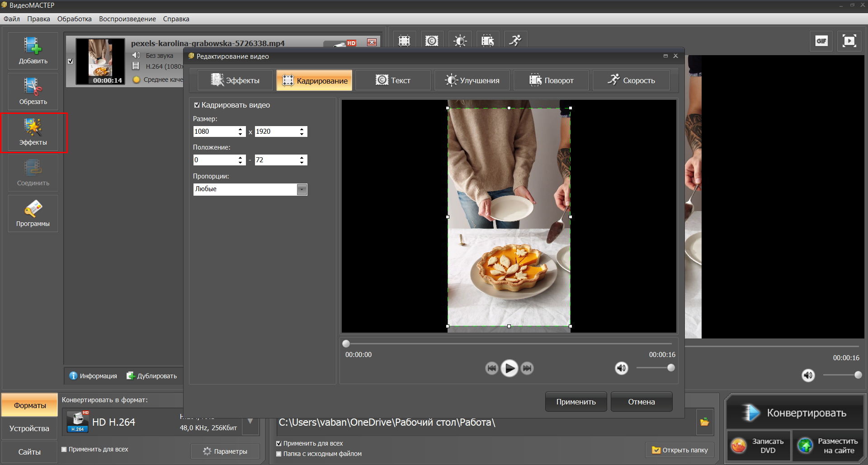Toggle Применить для всех under format
Image resolution: width=868 pixels, height=465 pixels.
tap(64, 449)
